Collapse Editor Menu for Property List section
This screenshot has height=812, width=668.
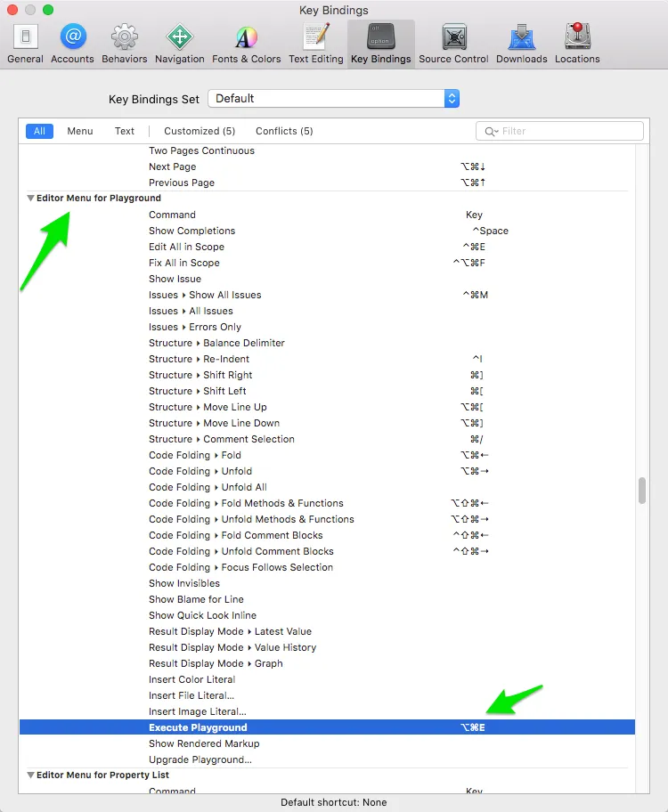[x=30, y=775]
